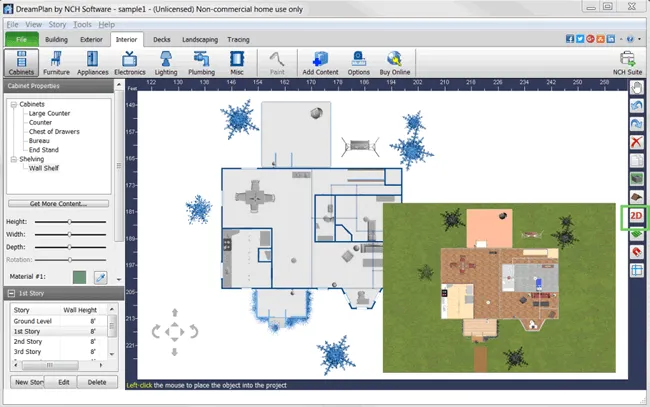Collapse the Shelving tree node
Screen dimensions: 650x407
tap(14, 159)
